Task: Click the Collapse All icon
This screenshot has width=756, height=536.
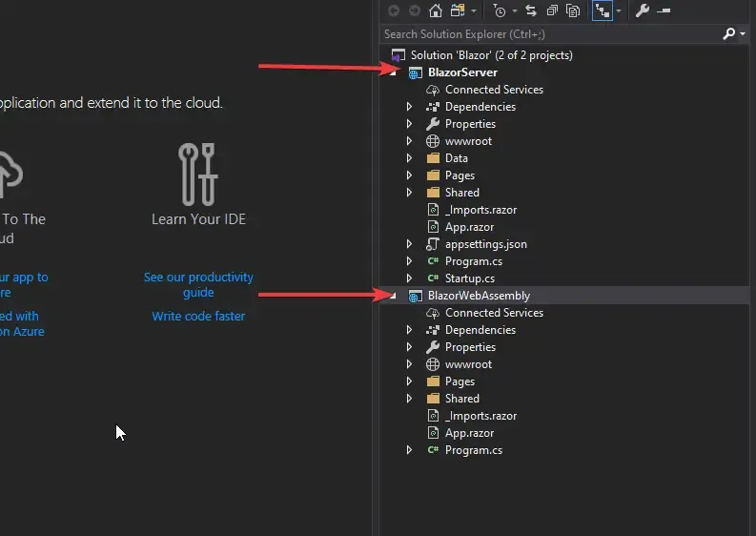Action: coord(552,10)
